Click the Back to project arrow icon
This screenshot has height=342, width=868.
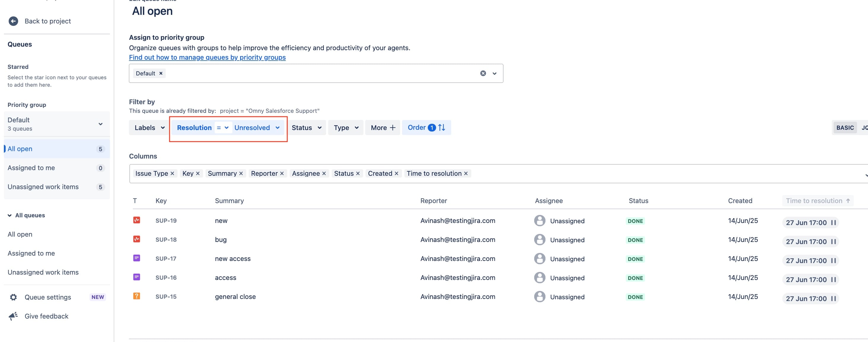(x=13, y=21)
